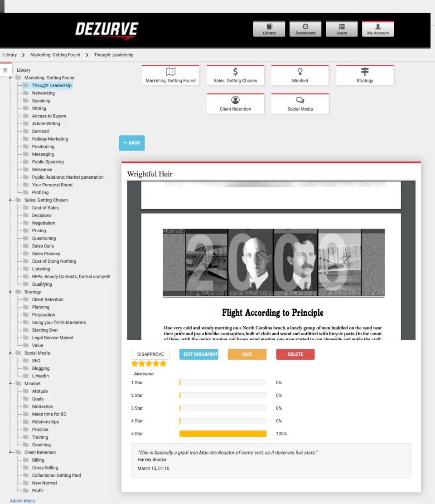
Task: Open the Library icon in header
Action: coord(269,29)
